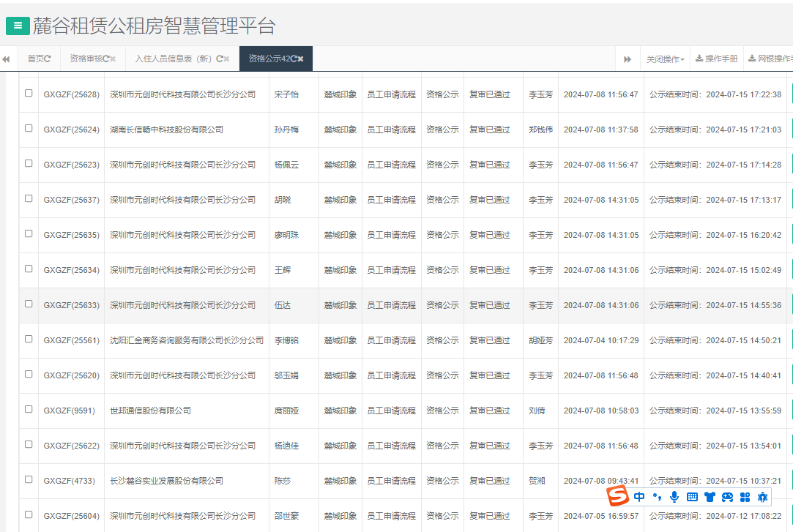The width and height of the screenshot is (793, 532).
Task: Download the 操作手册 document
Action: click(x=716, y=59)
